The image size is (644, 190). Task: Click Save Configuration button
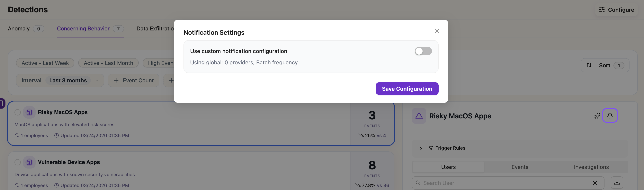[x=407, y=89]
